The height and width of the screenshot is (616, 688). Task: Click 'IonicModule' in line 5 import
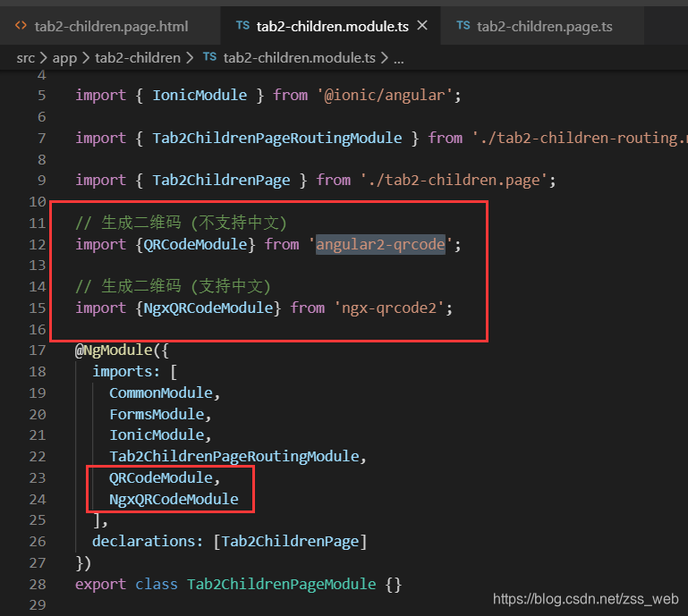[200, 95]
